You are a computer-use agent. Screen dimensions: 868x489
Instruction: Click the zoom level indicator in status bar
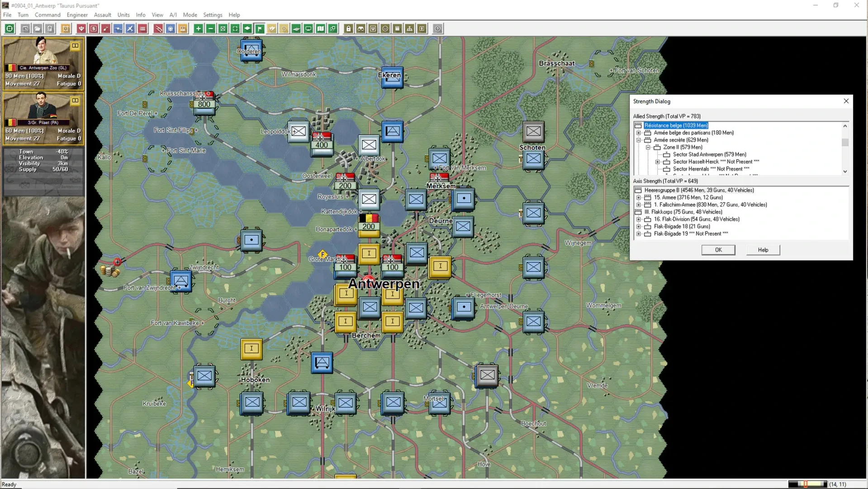[807, 484]
